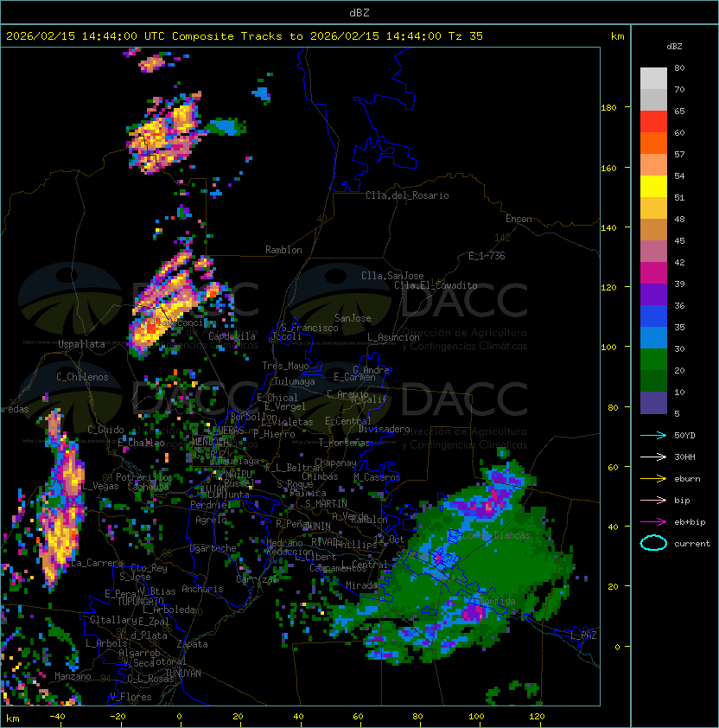This screenshot has width=719, height=728.
Task: Select the bright yellow 54 dBZ swatch
Action: pyautogui.click(x=653, y=186)
